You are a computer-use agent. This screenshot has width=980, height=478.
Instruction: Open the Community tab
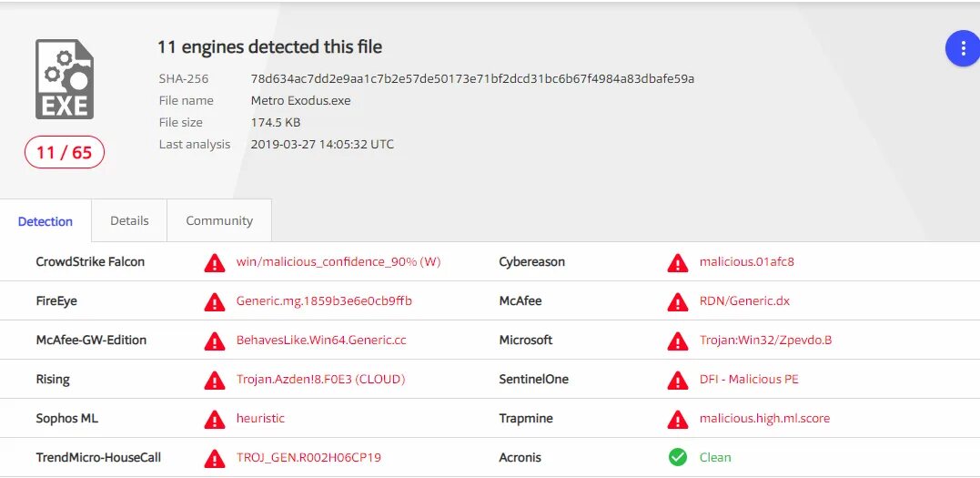click(x=219, y=220)
